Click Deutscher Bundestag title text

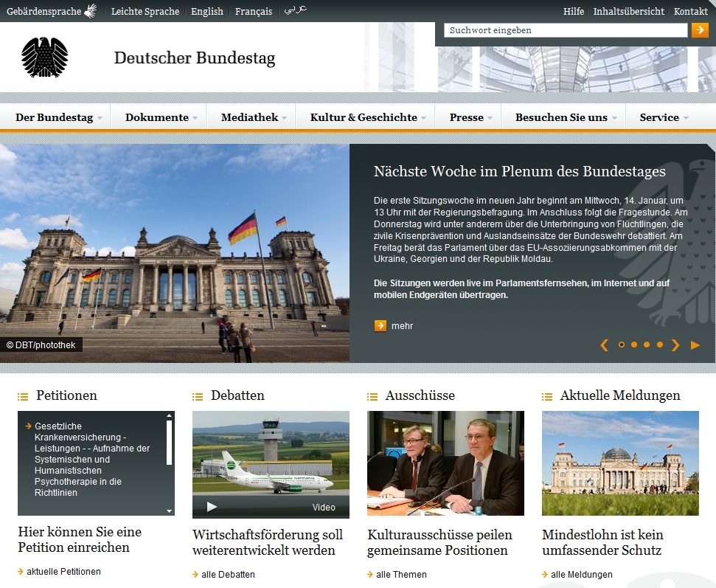pos(195,58)
